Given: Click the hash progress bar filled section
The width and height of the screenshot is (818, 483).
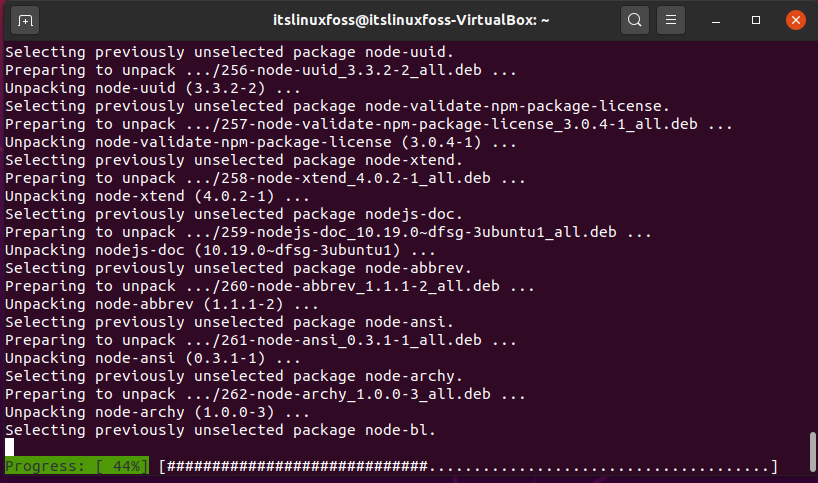Looking at the screenshot, I should [297, 466].
